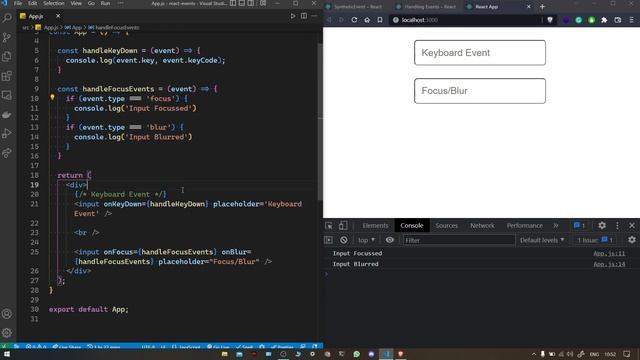
Task: Open Docker view in activity bar
Action: (x=7, y=115)
